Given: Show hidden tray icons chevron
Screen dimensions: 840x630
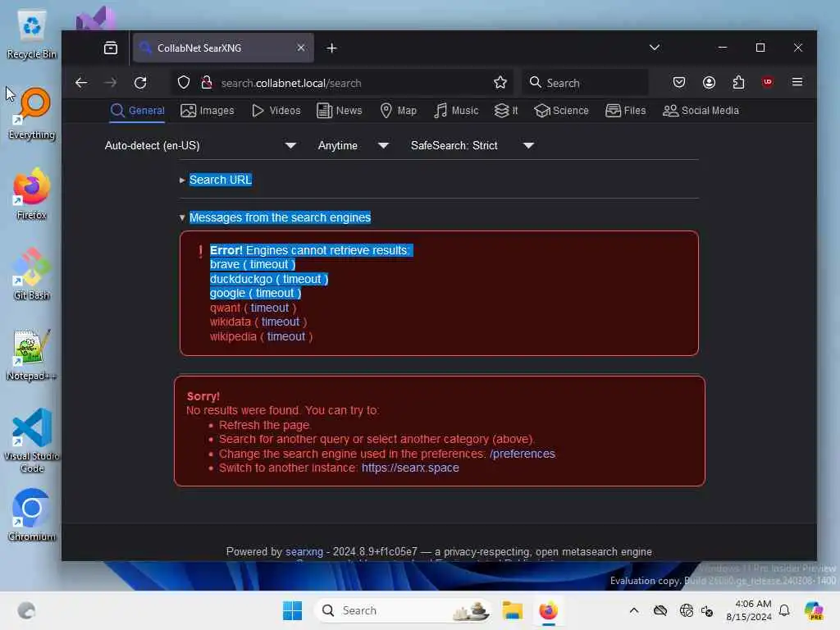Looking at the screenshot, I should pyautogui.click(x=634, y=610).
